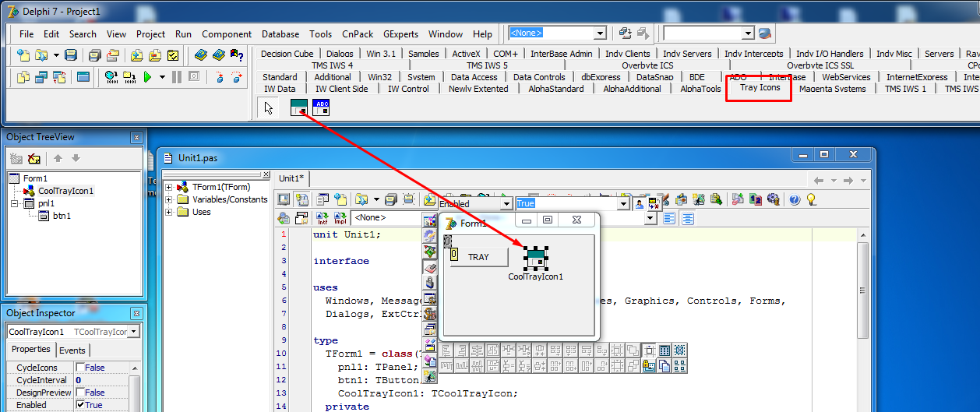
Task: Select Form1 in the Object TreeView
Action: (35, 178)
